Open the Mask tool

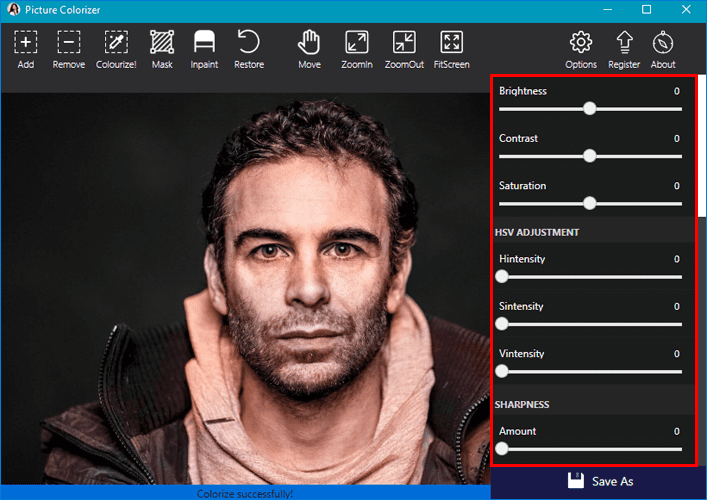162,49
